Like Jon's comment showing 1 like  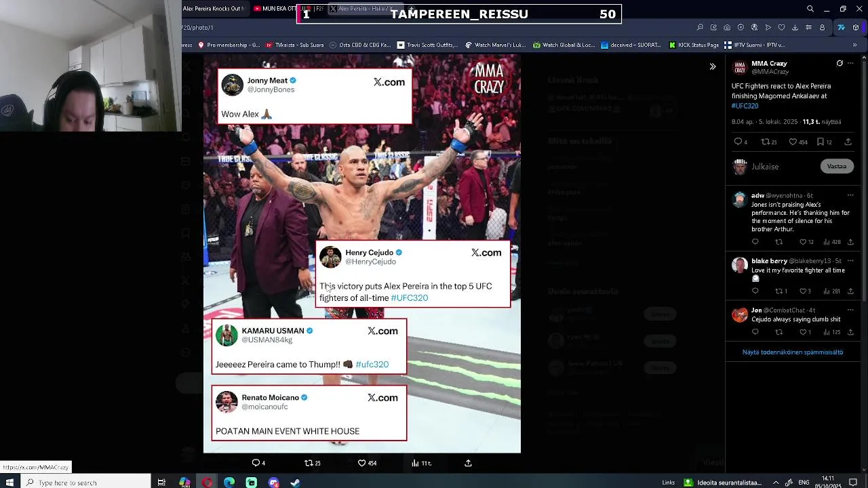[805, 332]
